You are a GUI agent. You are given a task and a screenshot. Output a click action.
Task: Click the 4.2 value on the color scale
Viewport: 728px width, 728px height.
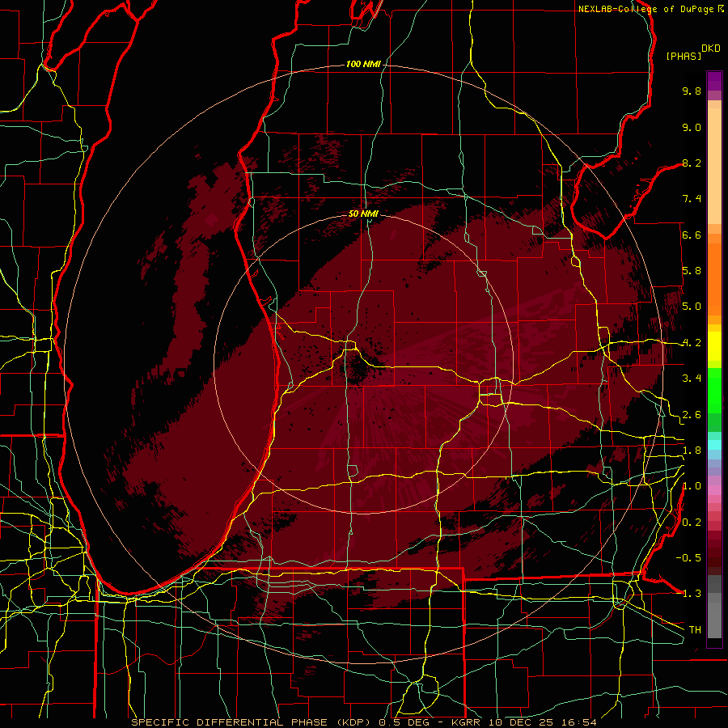(x=692, y=343)
